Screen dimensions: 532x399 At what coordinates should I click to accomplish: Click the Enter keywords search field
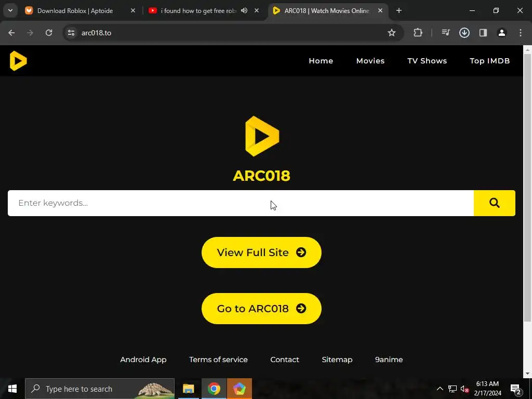[241, 203]
